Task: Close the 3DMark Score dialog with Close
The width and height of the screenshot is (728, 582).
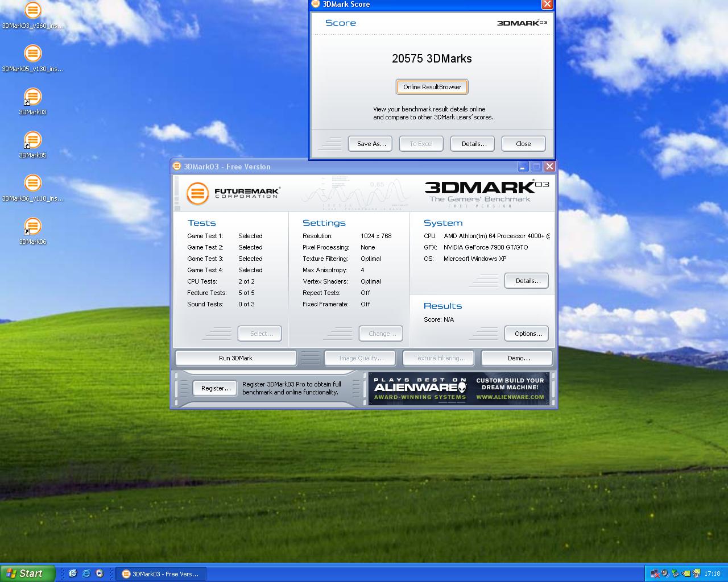Action: click(523, 144)
